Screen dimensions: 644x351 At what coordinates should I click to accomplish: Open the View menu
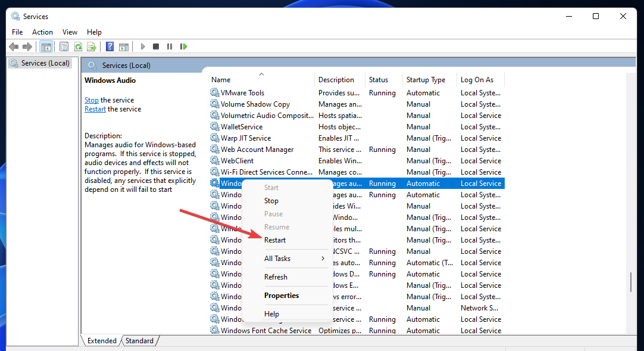tap(70, 32)
